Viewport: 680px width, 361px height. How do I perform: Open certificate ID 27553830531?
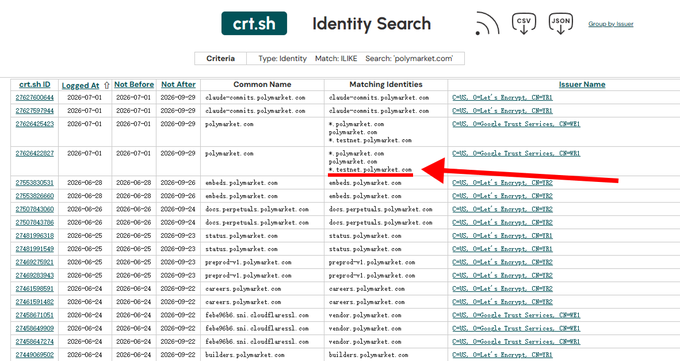coord(35,183)
